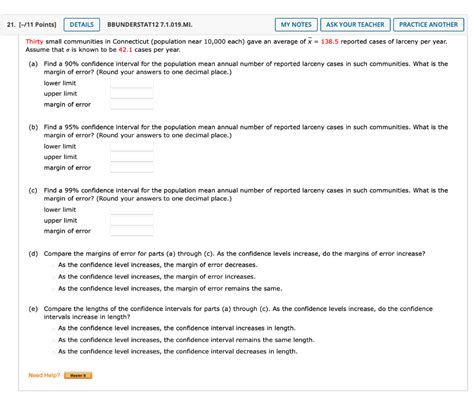Open the DETAILS button
This screenshot has width=474, height=408.
[x=82, y=25]
